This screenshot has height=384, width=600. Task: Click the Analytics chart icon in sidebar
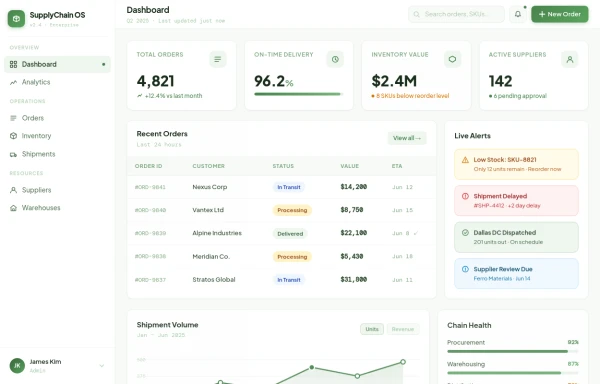[13, 82]
